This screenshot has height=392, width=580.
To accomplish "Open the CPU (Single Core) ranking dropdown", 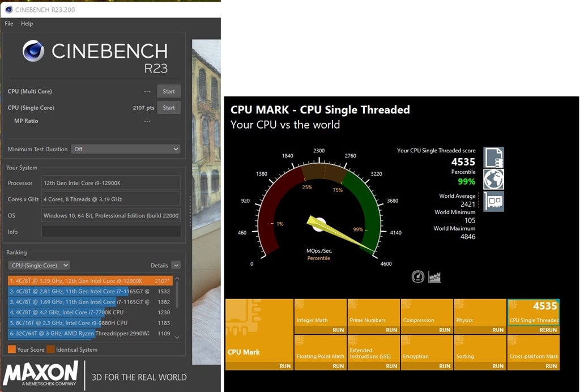I will click(39, 265).
